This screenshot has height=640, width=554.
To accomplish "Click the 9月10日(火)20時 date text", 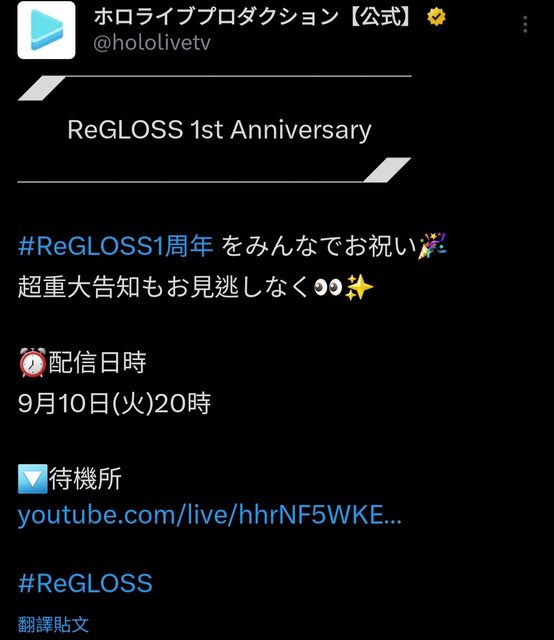I will pos(114,403).
